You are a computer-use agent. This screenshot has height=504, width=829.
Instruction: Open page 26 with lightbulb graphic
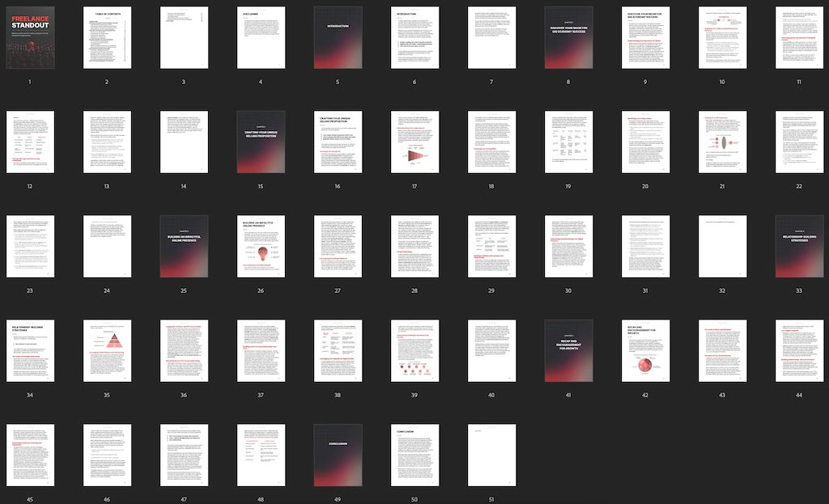[261, 246]
